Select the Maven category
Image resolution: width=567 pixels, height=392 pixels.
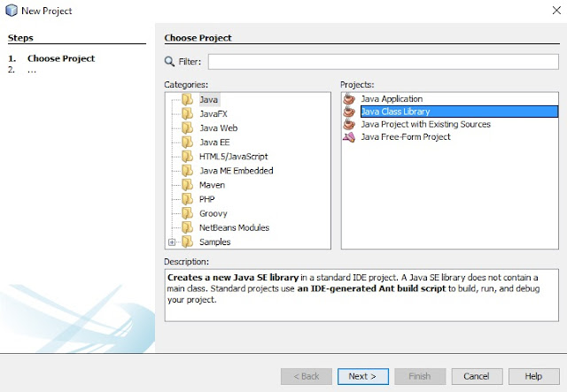tap(212, 185)
